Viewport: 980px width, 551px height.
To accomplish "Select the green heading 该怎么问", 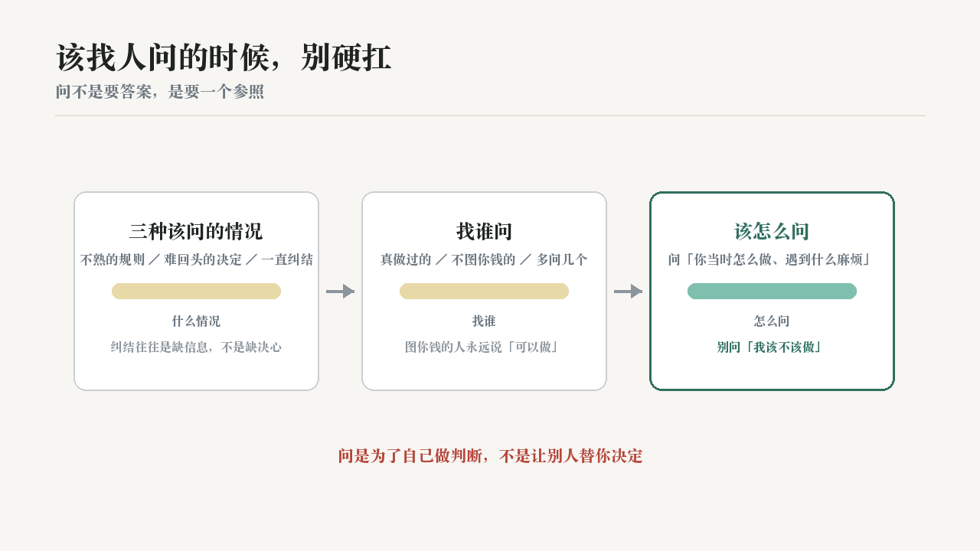I will 772,231.
